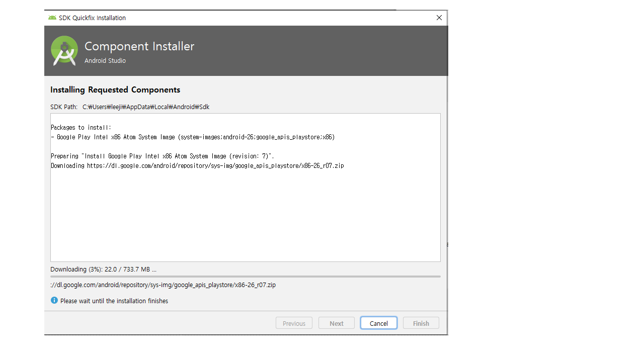The width and height of the screenshot is (644, 362).
Task: Click the "Installing Requested Components" heading
Action: point(115,90)
